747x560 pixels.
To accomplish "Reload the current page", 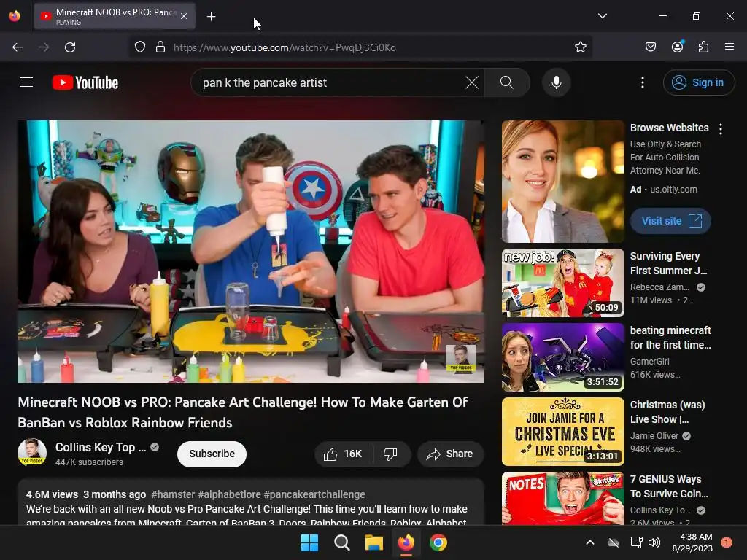I will [70, 47].
